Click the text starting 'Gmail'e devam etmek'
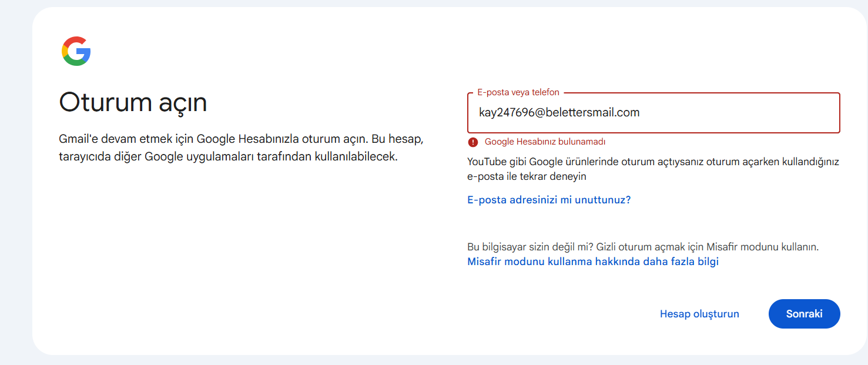868x365 pixels. [241, 148]
